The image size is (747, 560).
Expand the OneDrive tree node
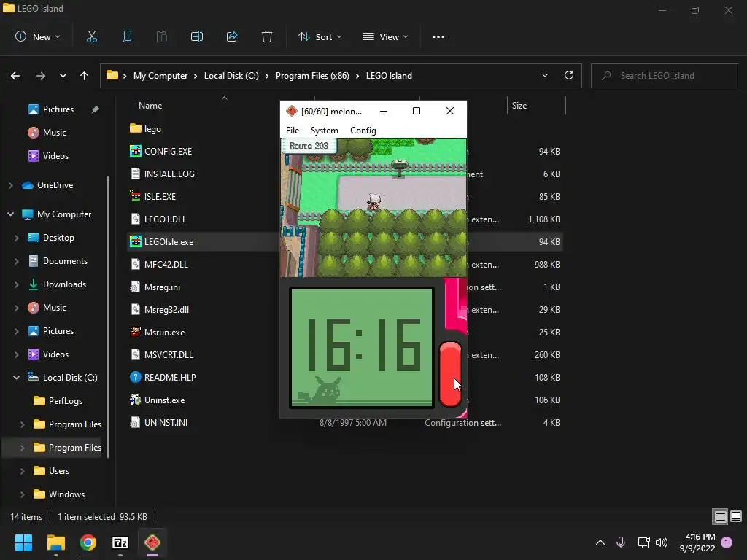(10, 184)
